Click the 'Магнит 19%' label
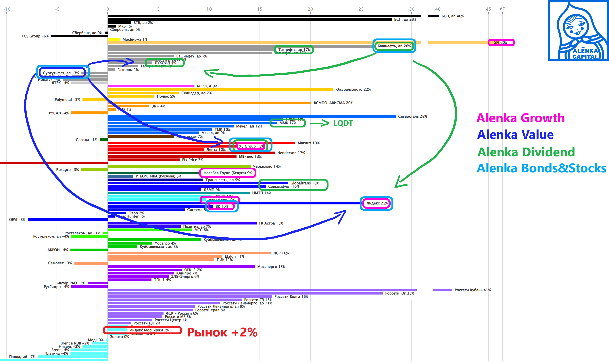Viewport: 609px width, 364px height. pos(309,143)
